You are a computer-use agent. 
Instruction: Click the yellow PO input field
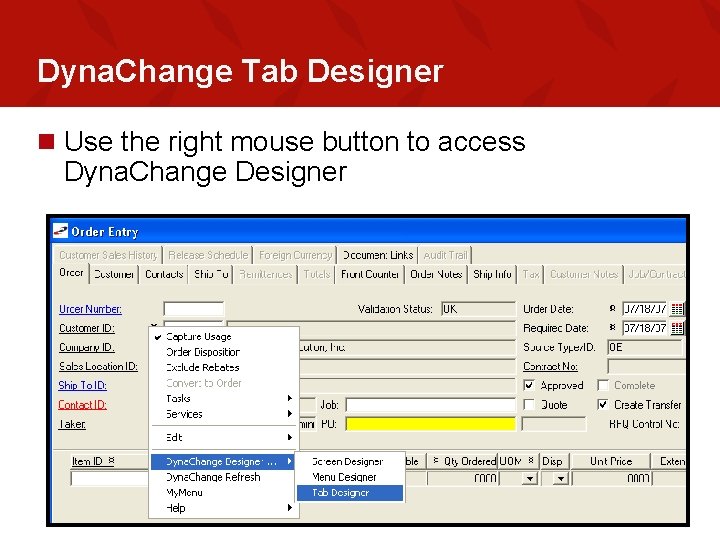[x=430, y=424]
